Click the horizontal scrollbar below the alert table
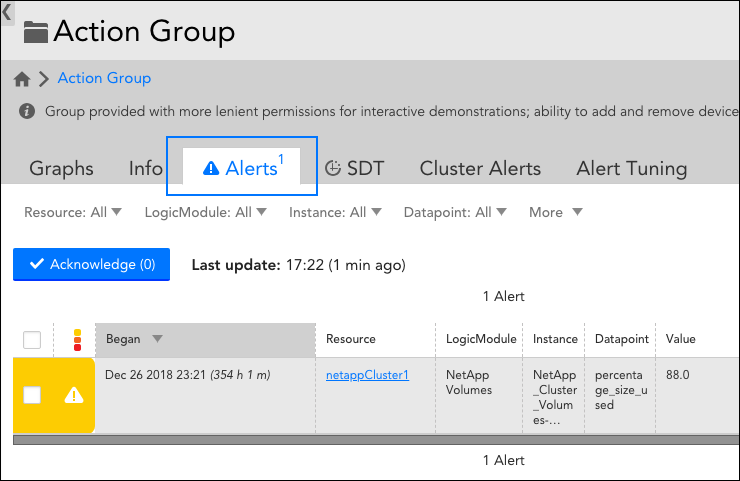The image size is (740, 481). point(376,440)
